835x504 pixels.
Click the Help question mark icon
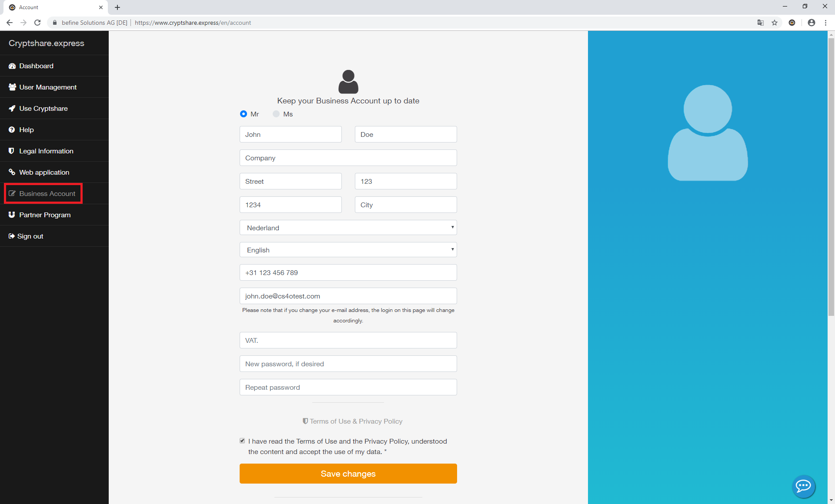click(12, 130)
